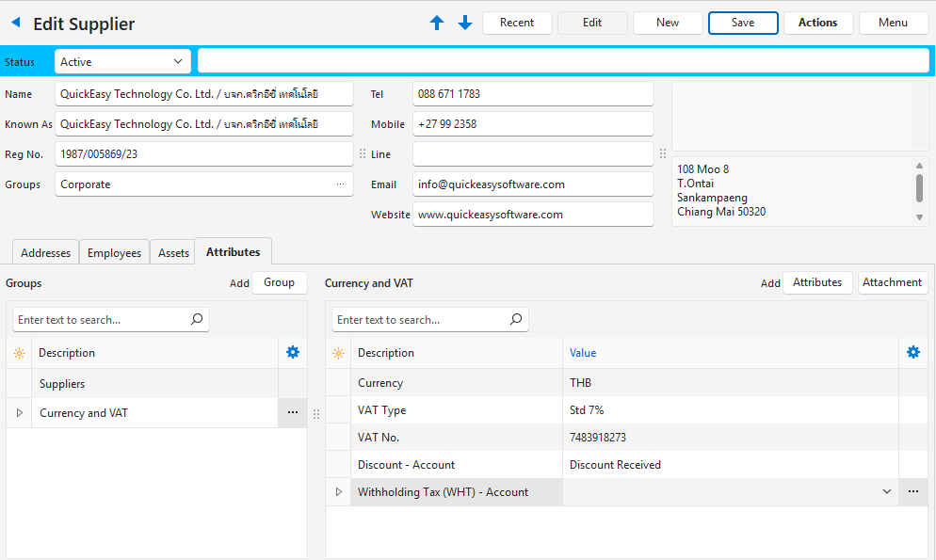
Task: Click the blue down arrow icon
Action: tap(465, 23)
